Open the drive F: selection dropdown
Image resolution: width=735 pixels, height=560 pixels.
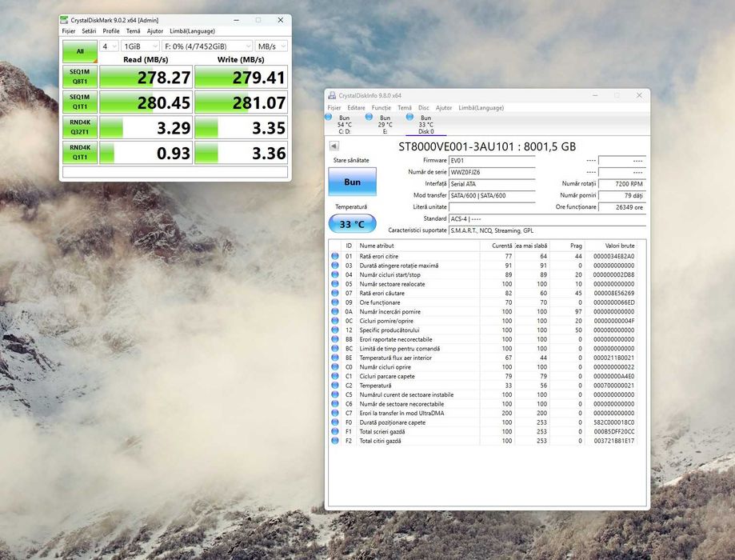(x=207, y=46)
